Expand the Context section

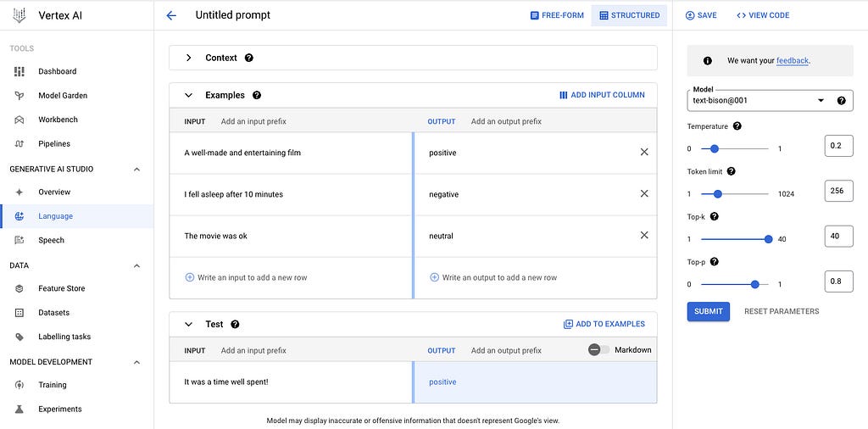click(188, 58)
